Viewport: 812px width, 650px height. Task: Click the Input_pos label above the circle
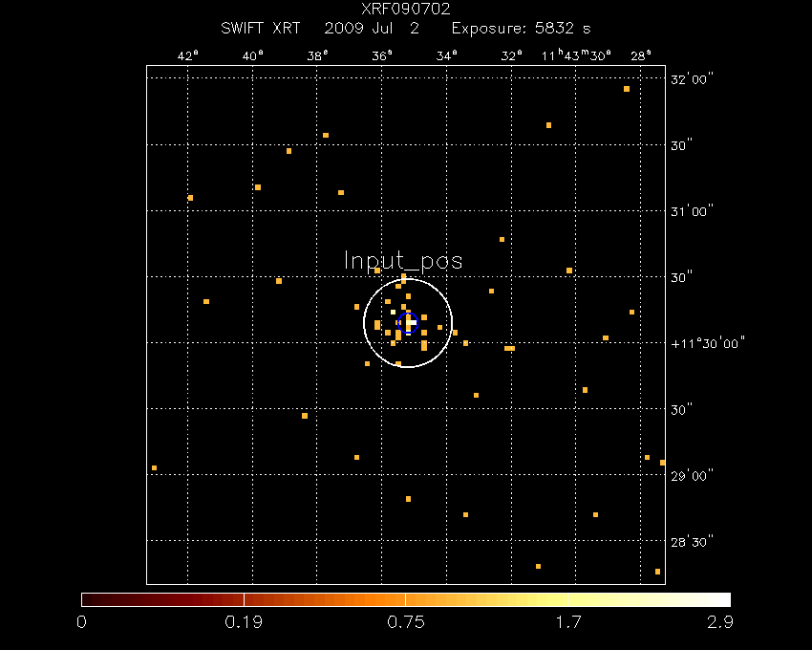[403, 261]
